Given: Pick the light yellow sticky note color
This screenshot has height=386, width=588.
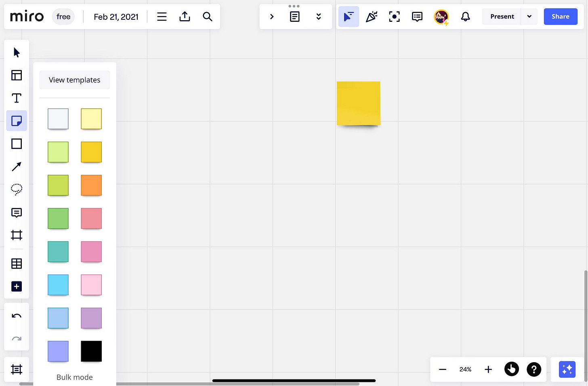Looking at the screenshot, I should pos(91,119).
